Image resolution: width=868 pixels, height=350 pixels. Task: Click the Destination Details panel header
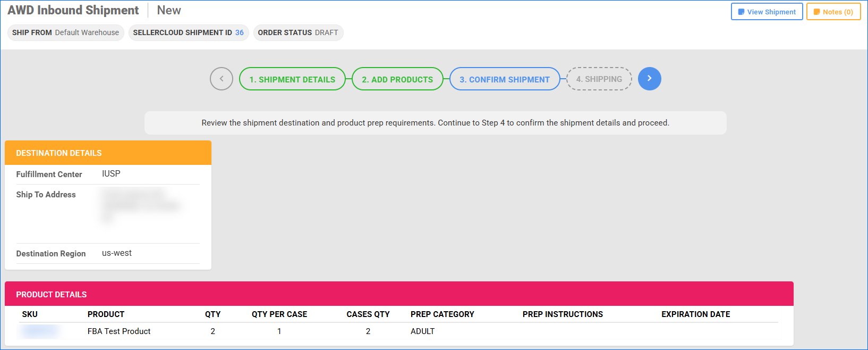108,153
